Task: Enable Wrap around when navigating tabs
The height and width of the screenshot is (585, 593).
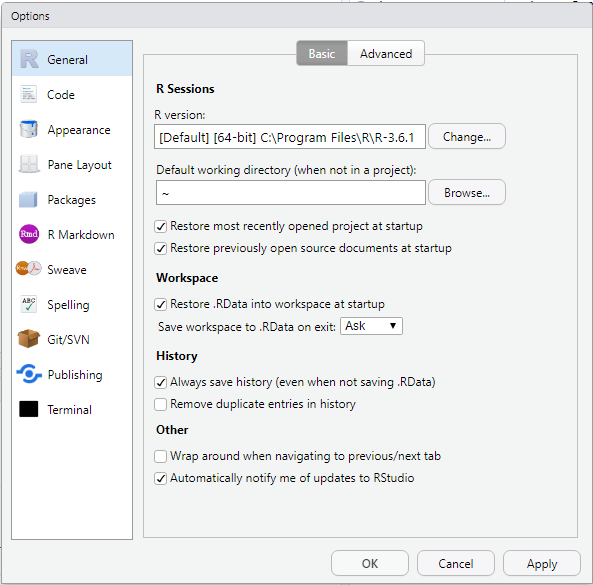Action: (x=160, y=456)
